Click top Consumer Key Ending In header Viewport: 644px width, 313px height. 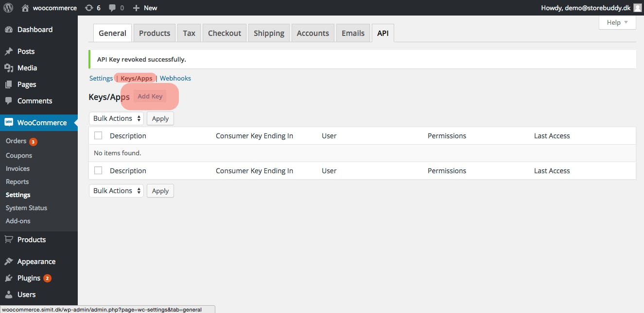pyautogui.click(x=254, y=136)
